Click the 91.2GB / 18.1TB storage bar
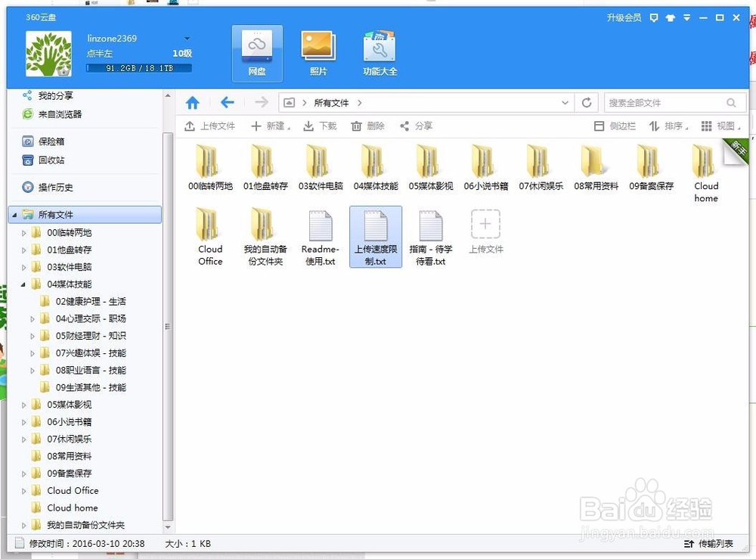756x559 pixels. coord(139,69)
